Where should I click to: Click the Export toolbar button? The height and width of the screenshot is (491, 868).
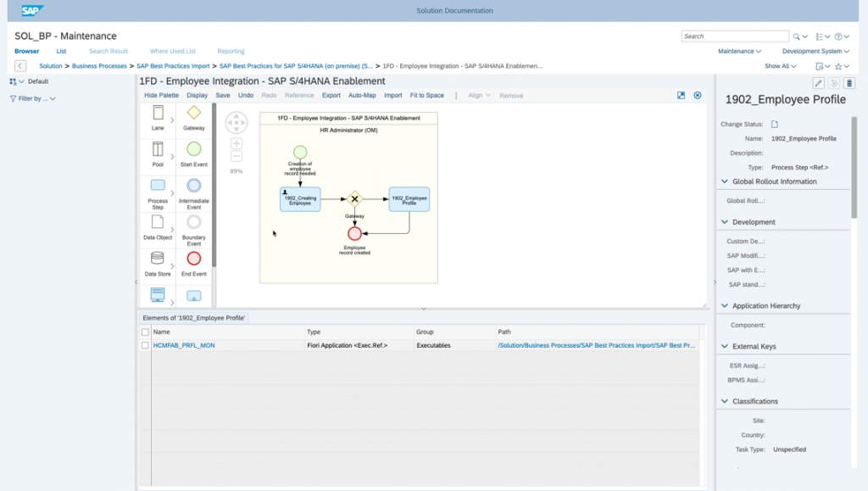coord(331,95)
